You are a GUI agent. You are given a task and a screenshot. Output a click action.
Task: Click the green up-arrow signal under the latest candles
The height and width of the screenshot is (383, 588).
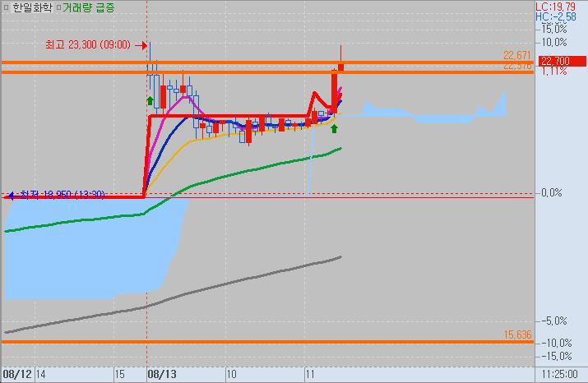(x=334, y=128)
